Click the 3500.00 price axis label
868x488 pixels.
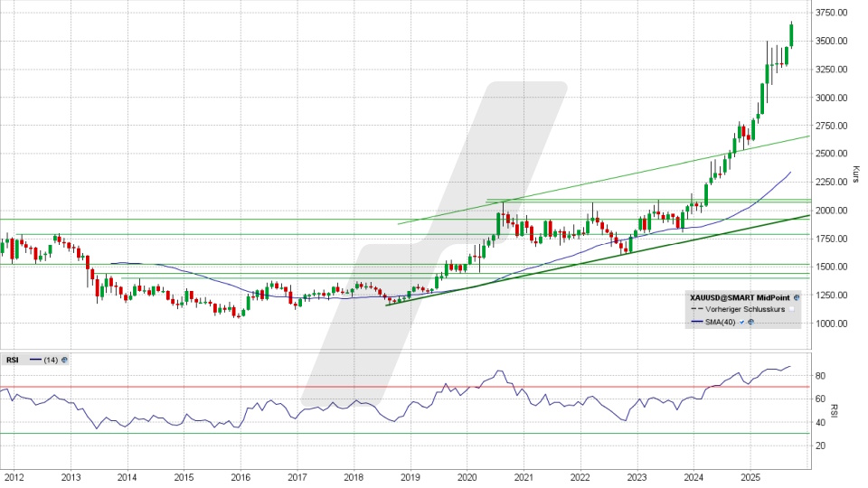tap(832, 41)
